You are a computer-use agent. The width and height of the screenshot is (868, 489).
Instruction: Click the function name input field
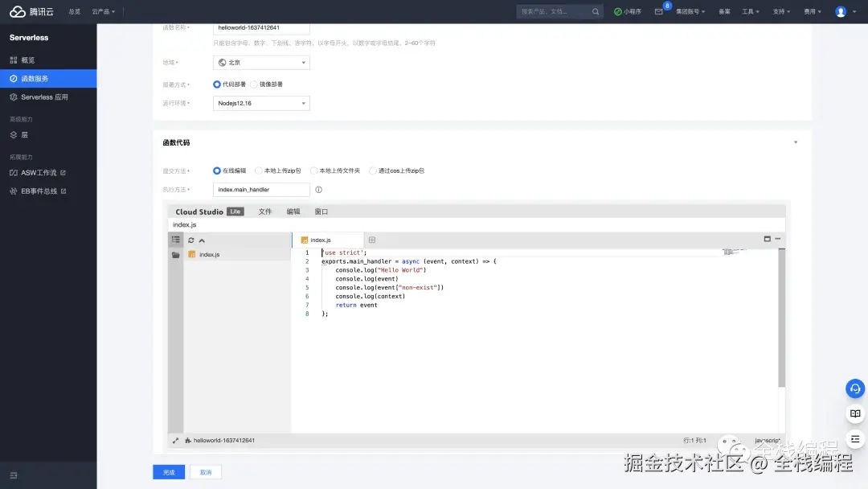[261, 28]
